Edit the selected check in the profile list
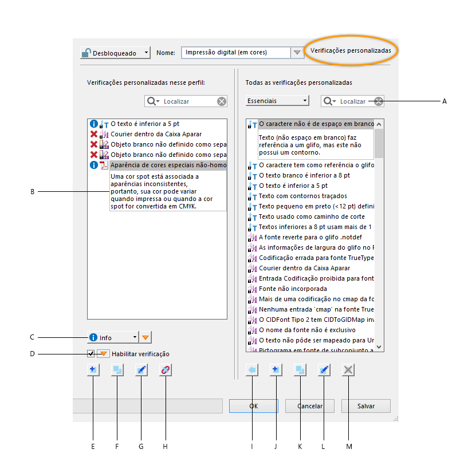The width and height of the screenshot is (476, 465). [141, 370]
